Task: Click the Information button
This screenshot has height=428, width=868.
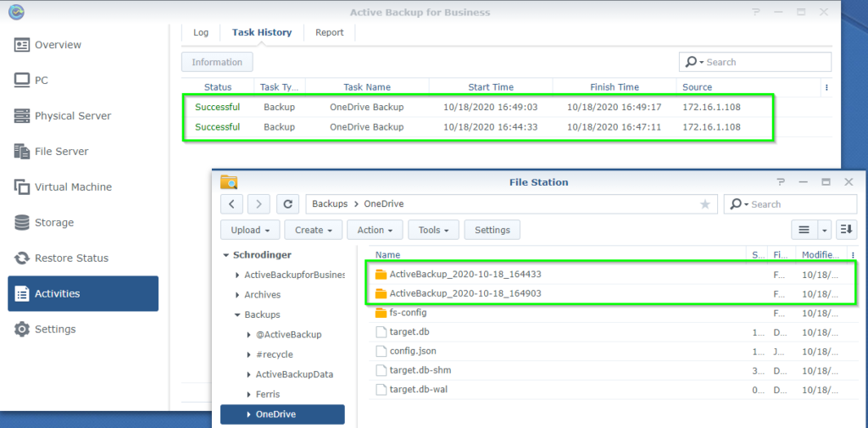Action: (x=217, y=62)
